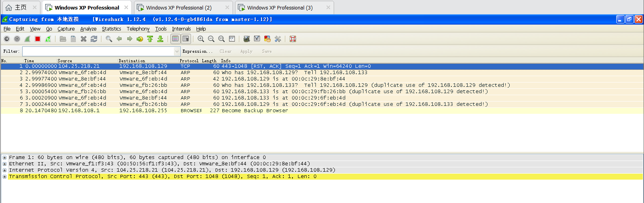Select packet 1 TCP RST, ACK row
The width and height of the screenshot is (644, 203).
coord(322,66)
